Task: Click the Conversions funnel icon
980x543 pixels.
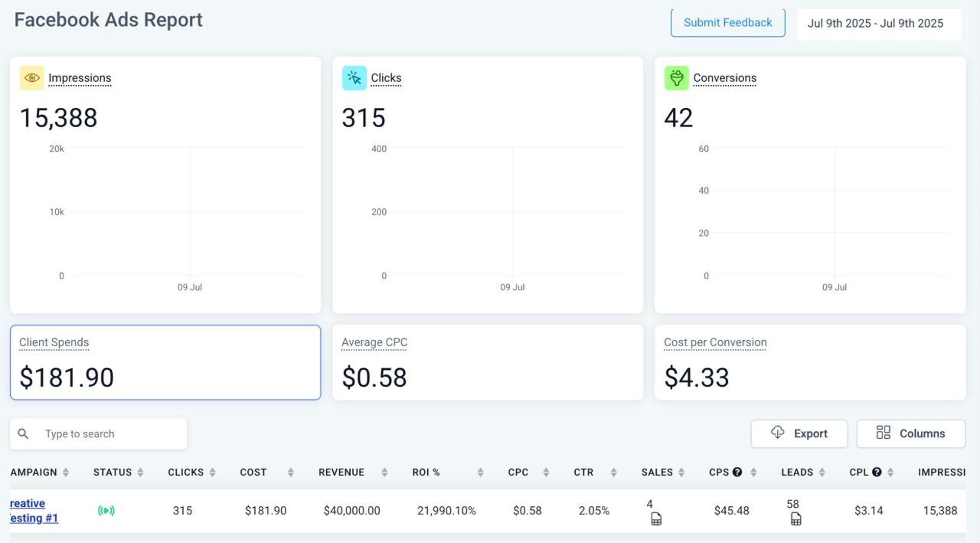Action: 676,78
